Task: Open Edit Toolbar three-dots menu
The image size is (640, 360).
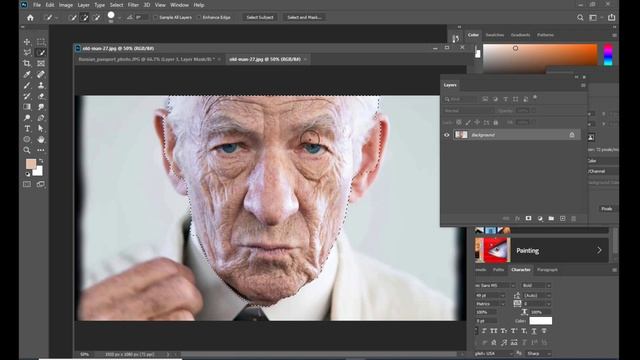Action: pyautogui.click(x=41, y=150)
